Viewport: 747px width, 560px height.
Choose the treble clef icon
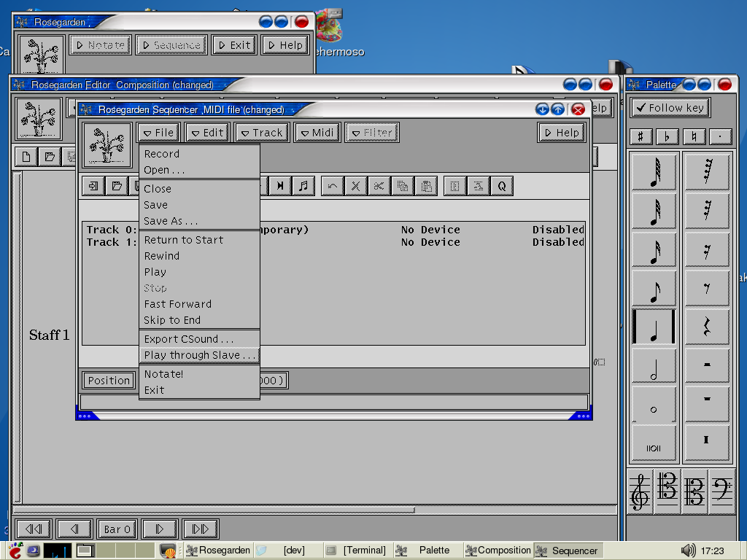click(640, 491)
